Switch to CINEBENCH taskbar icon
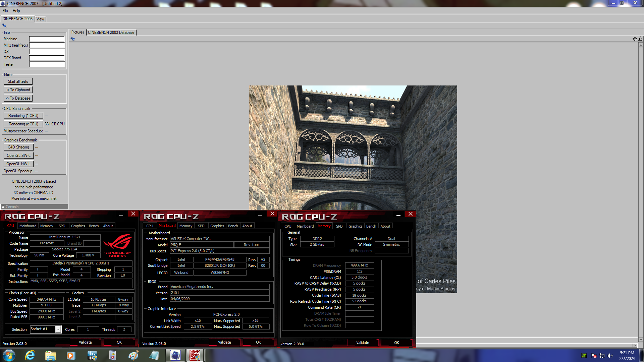Image resolution: width=644 pixels, height=362 pixels. [x=175, y=355]
